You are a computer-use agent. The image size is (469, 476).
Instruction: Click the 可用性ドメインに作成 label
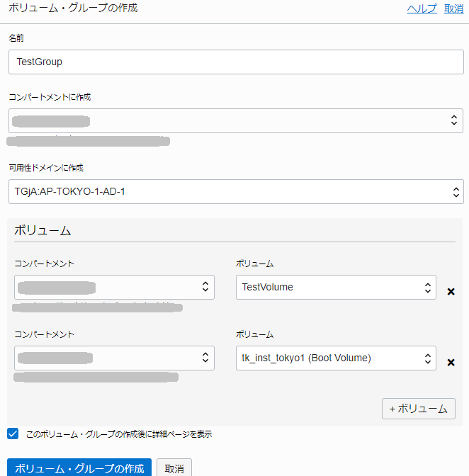click(x=45, y=168)
